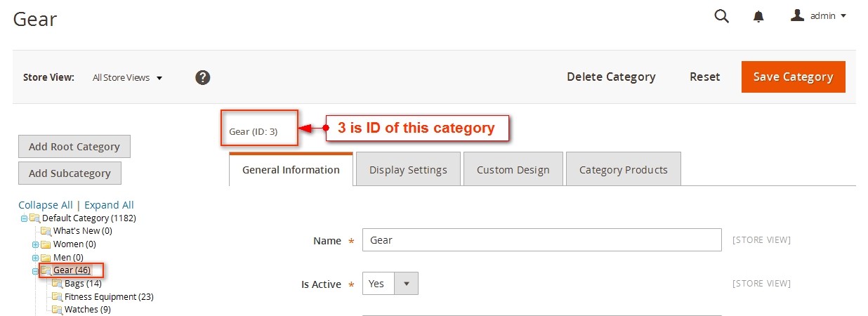Click the Watches category folder icon
The width and height of the screenshot is (868, 316).
tap(57, 309)
